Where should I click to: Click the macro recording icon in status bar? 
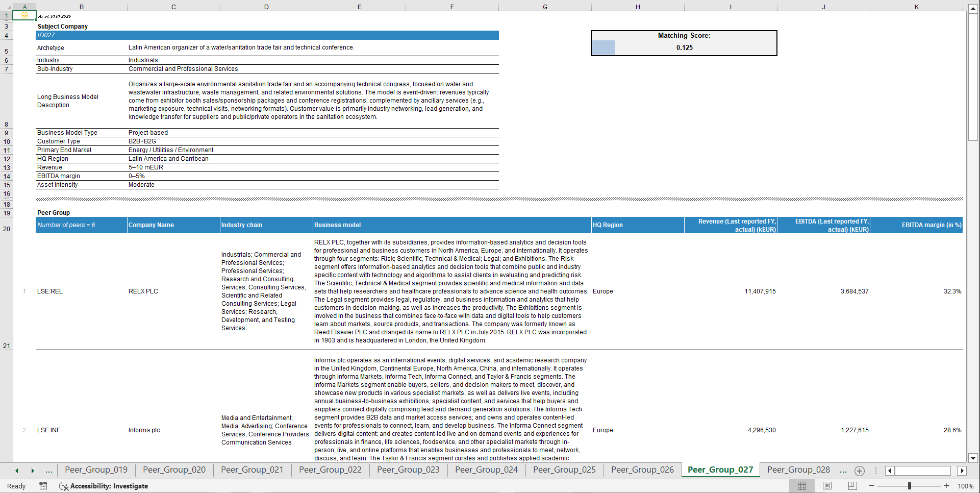[43, 486]
